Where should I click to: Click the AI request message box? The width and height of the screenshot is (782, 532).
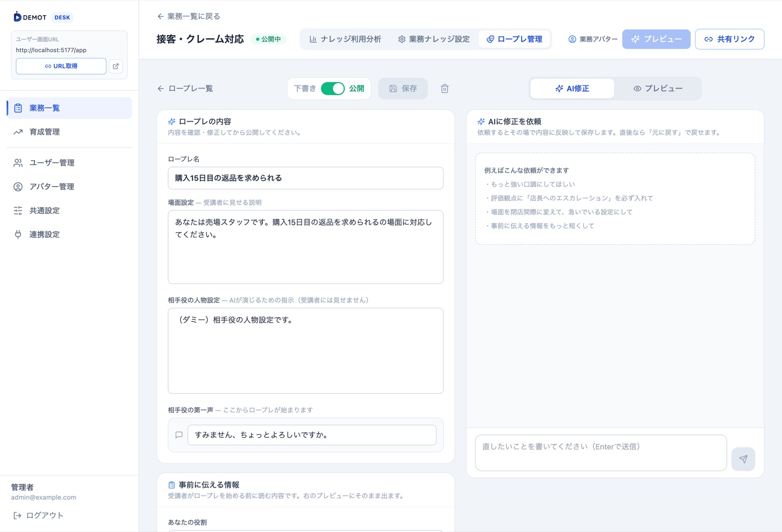click(601, 453)
